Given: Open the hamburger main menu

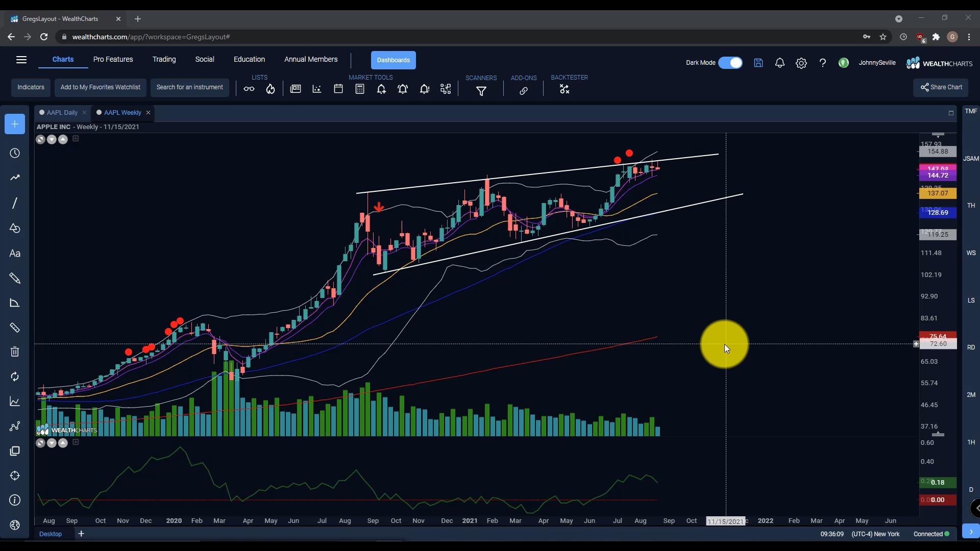Looking at the screenshot, I should [x=21, y=60].
